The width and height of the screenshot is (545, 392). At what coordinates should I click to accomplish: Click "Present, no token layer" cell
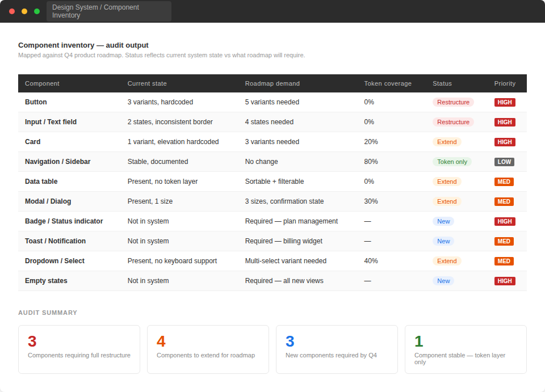coord(162,181)
